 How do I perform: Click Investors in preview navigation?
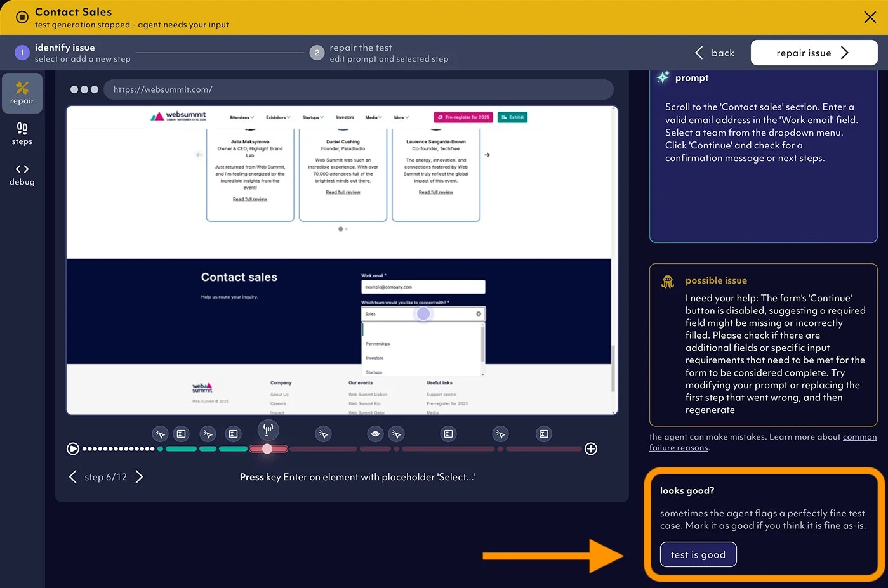click(x=345, y=117)
